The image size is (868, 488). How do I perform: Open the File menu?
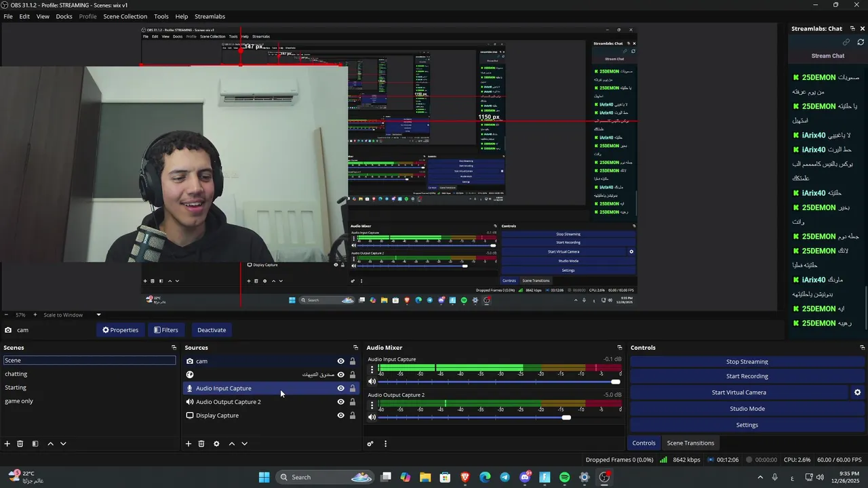pyautogui.click(x=8, y=16)
